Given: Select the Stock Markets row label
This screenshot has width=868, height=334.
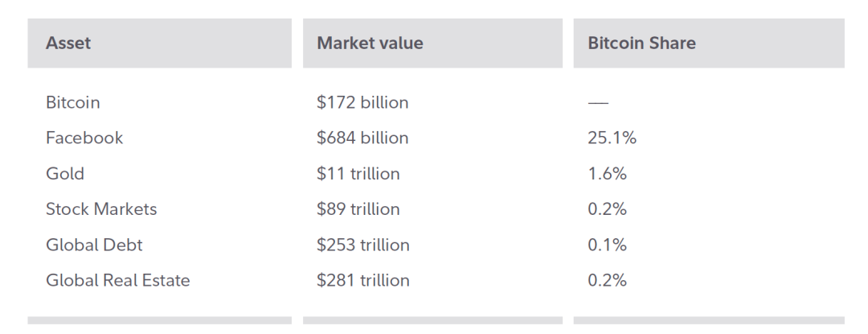Looking at the screenshot, I should pos(101,209).
